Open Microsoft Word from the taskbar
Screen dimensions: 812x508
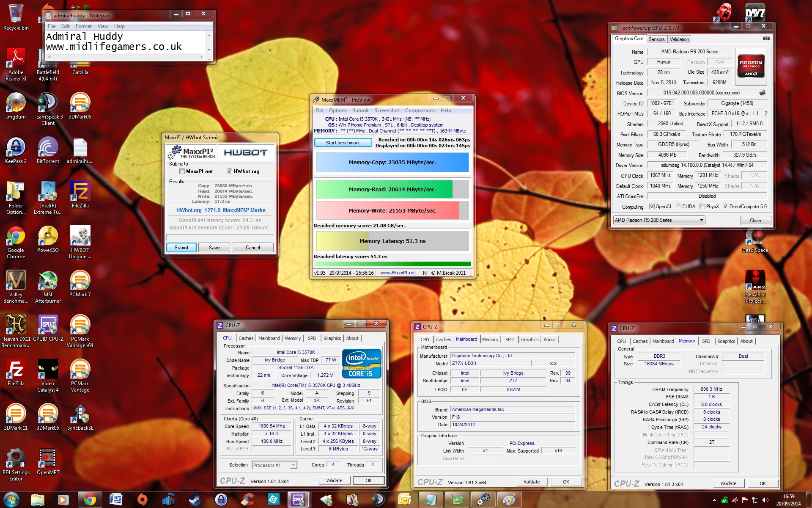click(115, 500)
